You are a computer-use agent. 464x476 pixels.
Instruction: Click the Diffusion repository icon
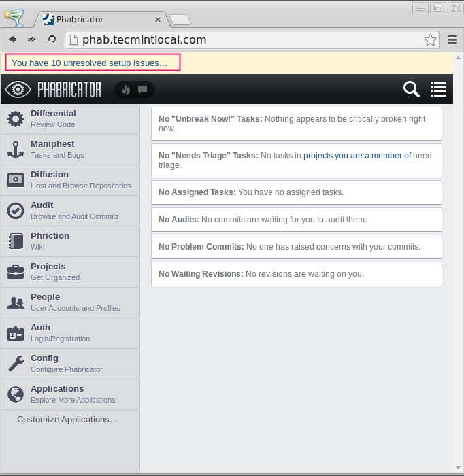coord(16,180)
